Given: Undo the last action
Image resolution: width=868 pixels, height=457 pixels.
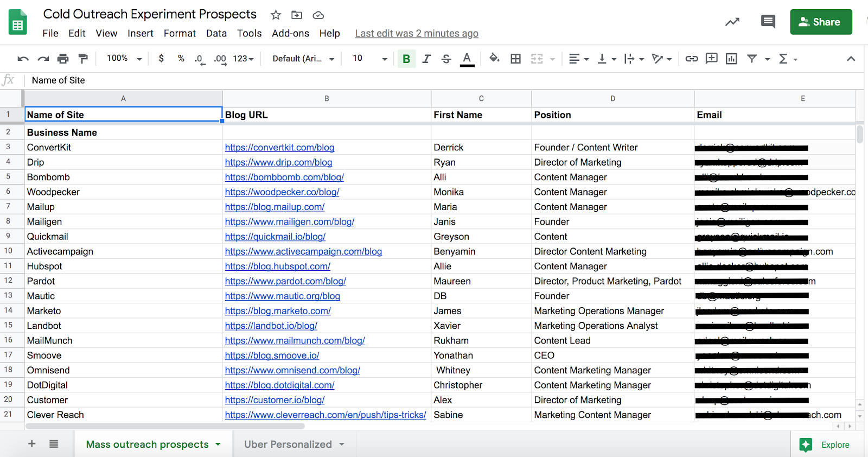Looking at the screenshot, I should click(x=23, y=59).
